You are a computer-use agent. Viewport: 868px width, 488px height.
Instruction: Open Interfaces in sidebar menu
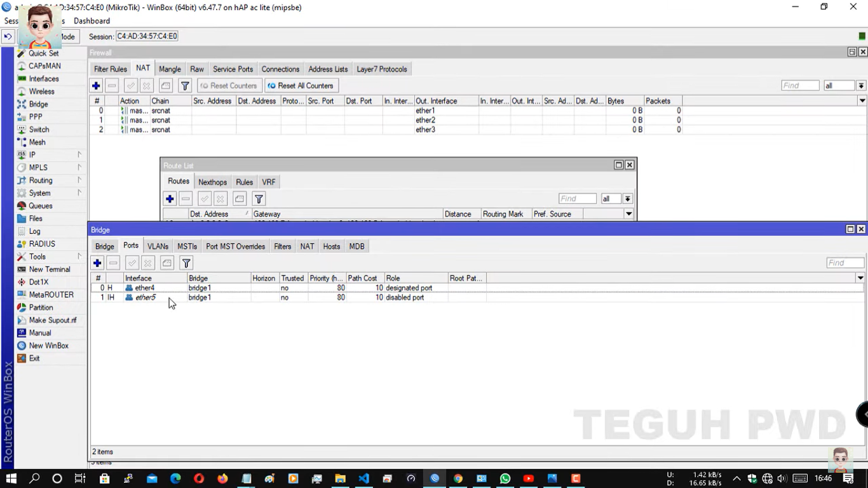click(43, 79)
